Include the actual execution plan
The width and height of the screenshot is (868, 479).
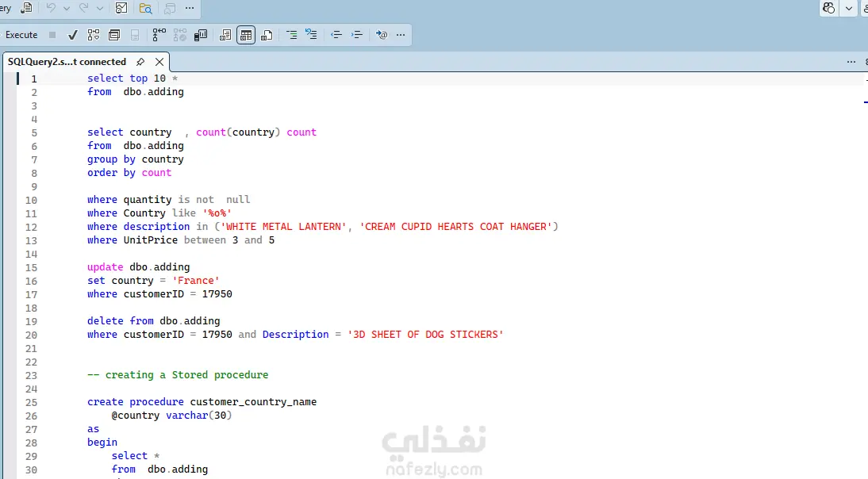(159, 35)
